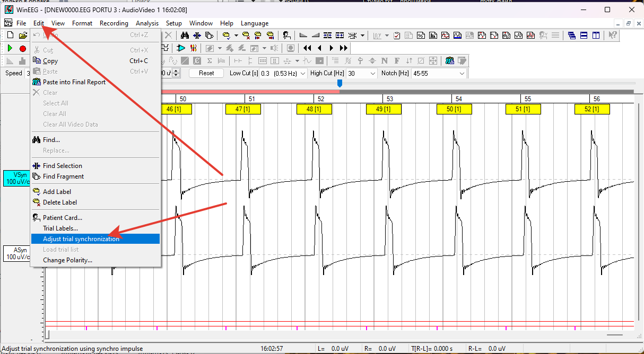Select the yellow trial label 50 [1]
644x354 pixels.
454,109
